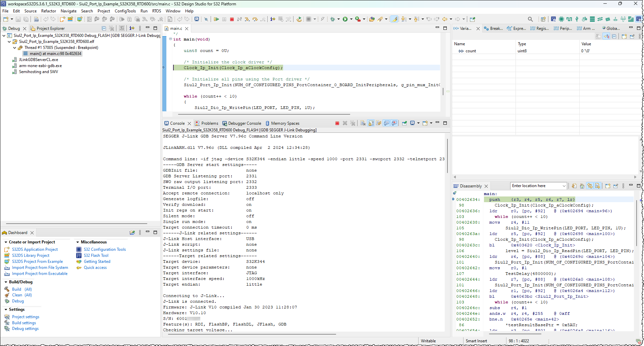This screenshot has width=644, height=346.
Task: Toggle Link with Active Debug Context in Disassembly
Action: tap(590, 186)
